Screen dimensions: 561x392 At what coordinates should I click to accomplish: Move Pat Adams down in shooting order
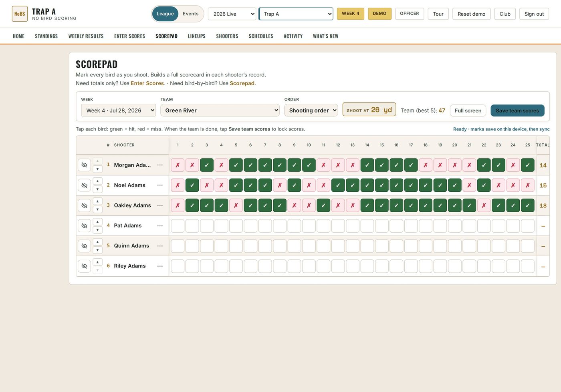click(x=97, y=230)
